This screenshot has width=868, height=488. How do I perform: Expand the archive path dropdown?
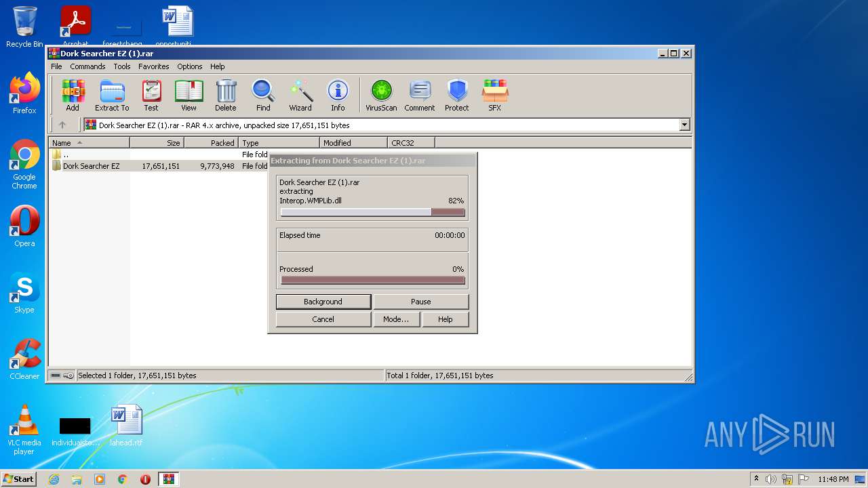pos(684,125)
